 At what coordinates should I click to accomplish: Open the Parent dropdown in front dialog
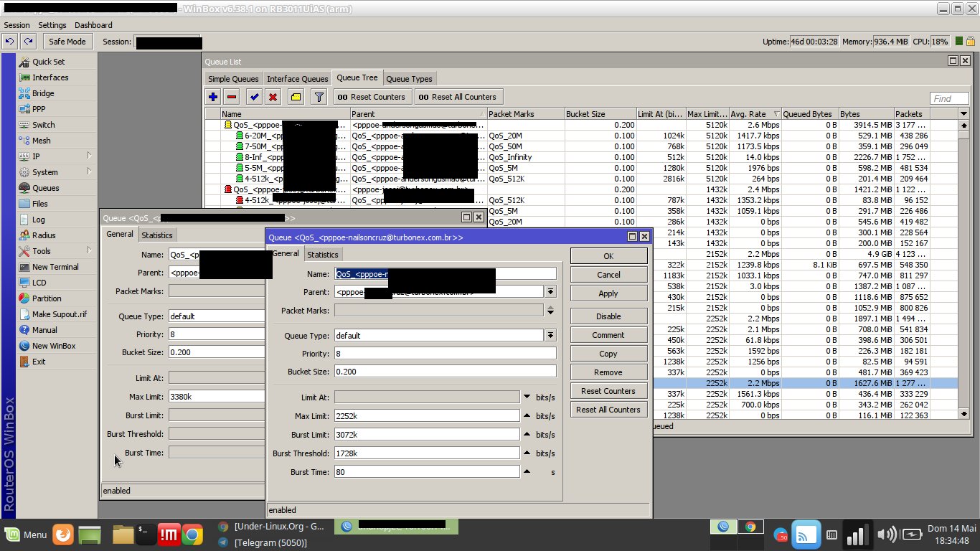click(550, 291)
